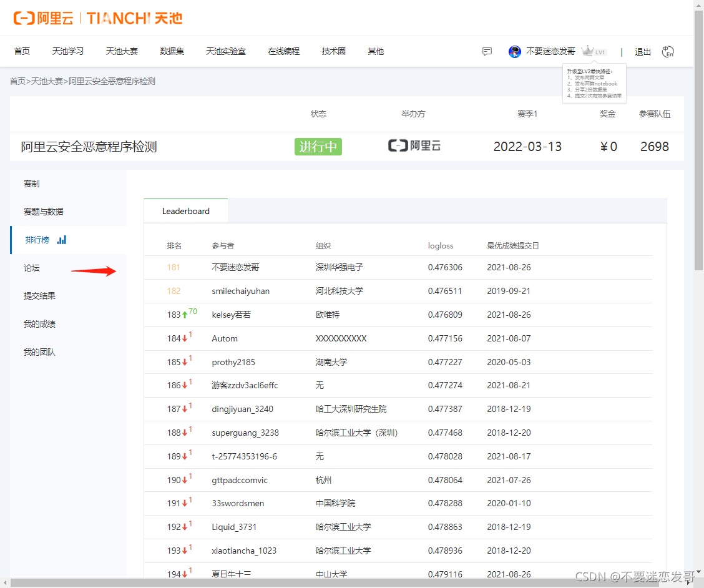Click the Aliyun Tianchi logo
Screen dimensions: 704x588
(x=98, y=18)
